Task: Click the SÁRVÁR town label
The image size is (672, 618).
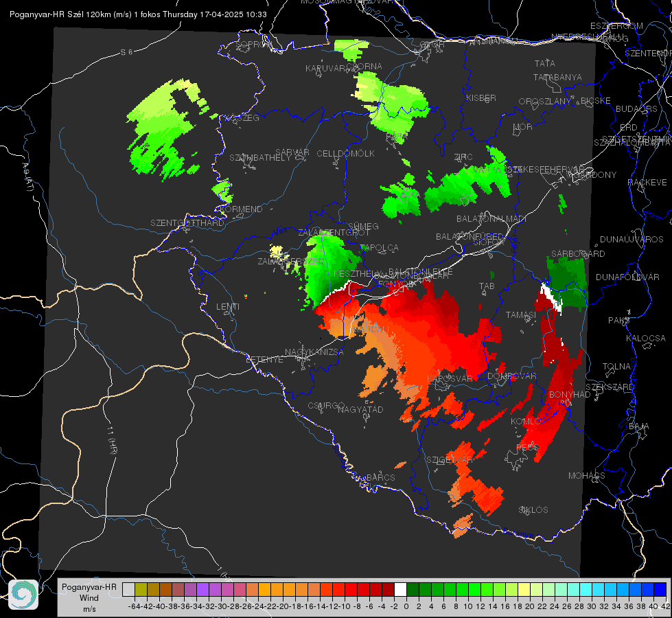Action: (x=292, y=152)
